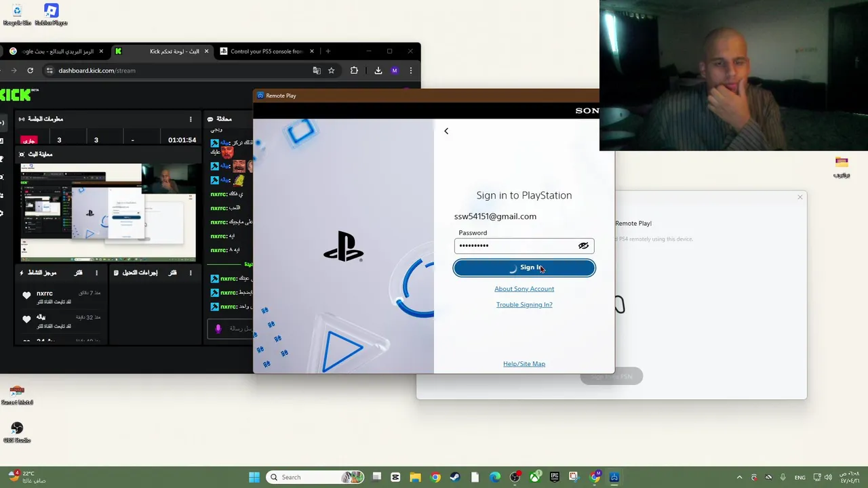868x488 pixels.
Task: Click the stream timer 01:01:54
Action: pyautogui.click(x=182, y=140)
